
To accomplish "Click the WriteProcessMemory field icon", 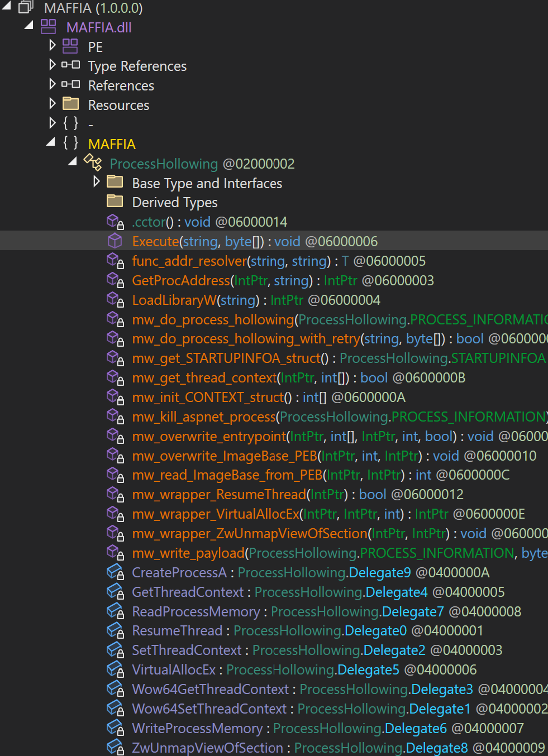I will tap(115, 728).
